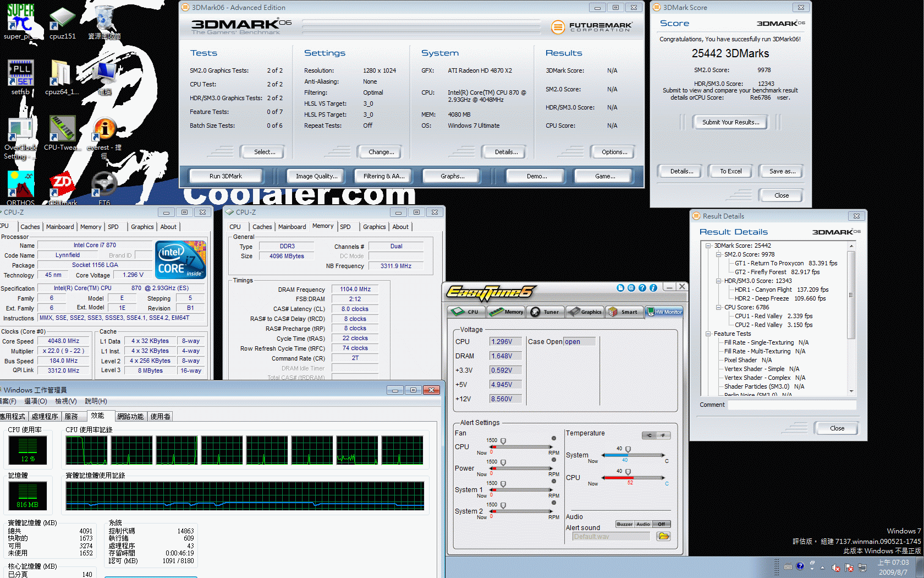
Task: Switch to EasyTune6 Tuner tab
Action: point(544,312)
